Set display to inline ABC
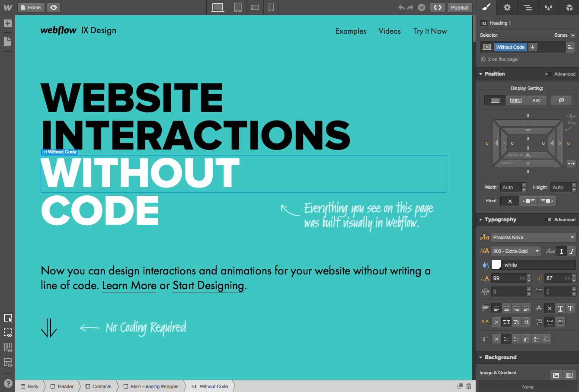This screenshot has width=579, height=392. tap(537, 100)
